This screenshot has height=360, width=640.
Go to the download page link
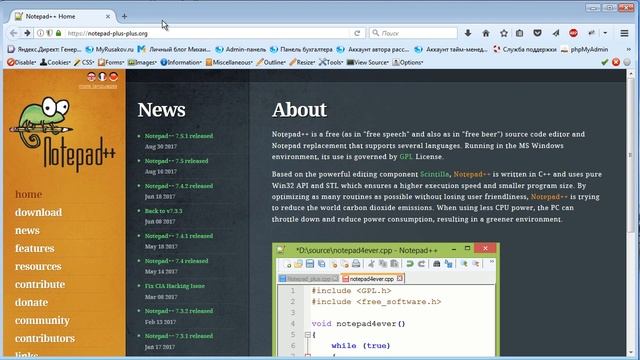click(x=38, y=212)
